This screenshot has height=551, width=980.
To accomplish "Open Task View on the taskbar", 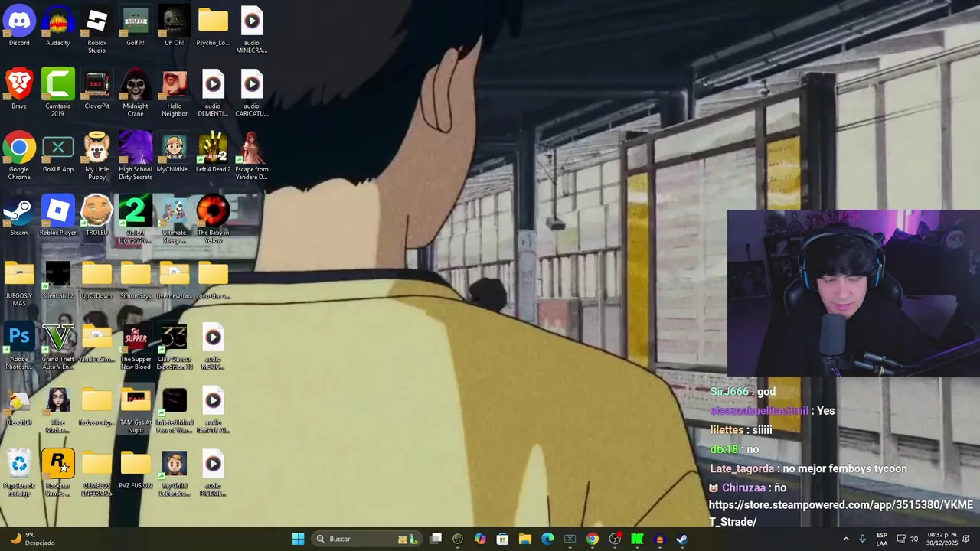I will 436,539.
